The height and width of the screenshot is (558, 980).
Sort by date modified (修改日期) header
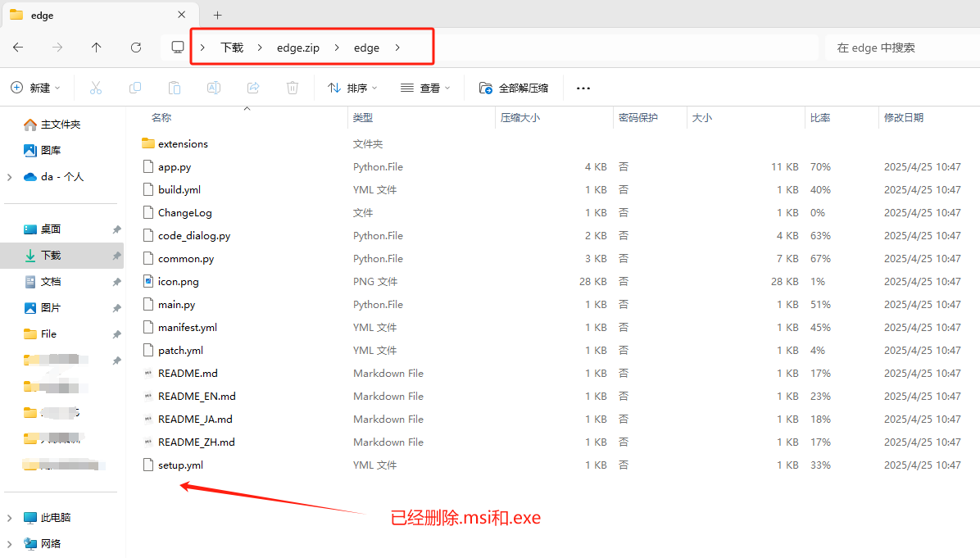(903, 117)
